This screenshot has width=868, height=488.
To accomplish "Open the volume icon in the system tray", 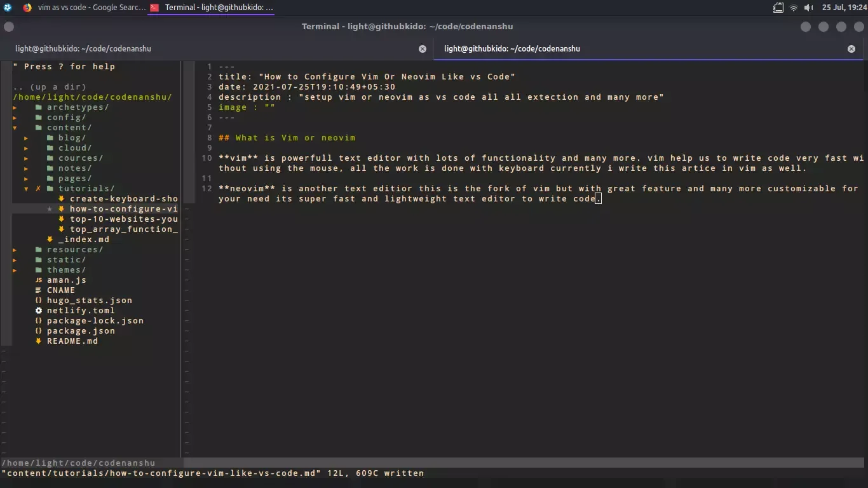I will tap(808, 8).
